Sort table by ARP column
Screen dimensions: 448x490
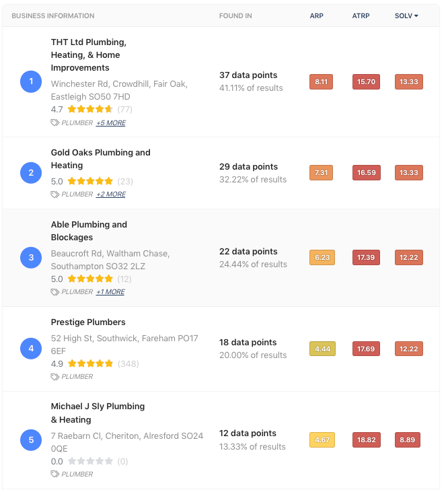tap(316, 15)
